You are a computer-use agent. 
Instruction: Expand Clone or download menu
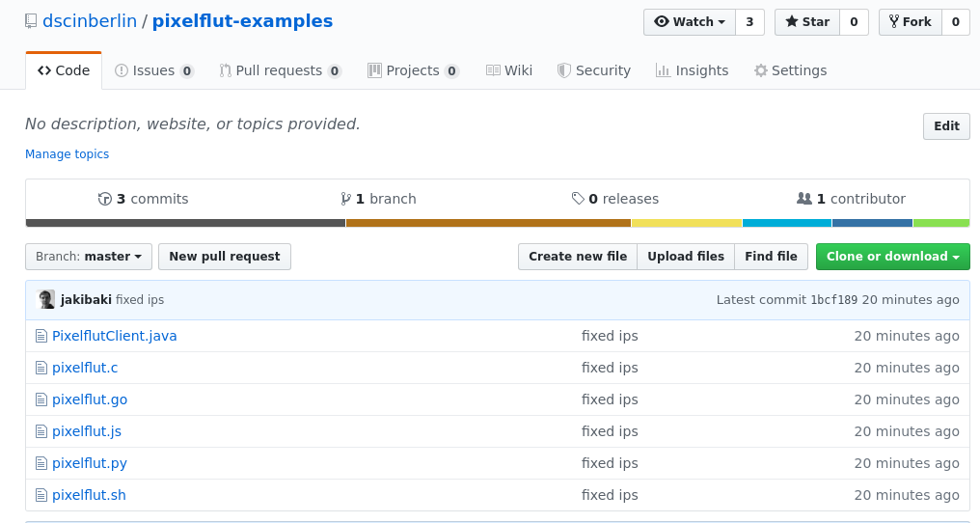coord(892,257)
